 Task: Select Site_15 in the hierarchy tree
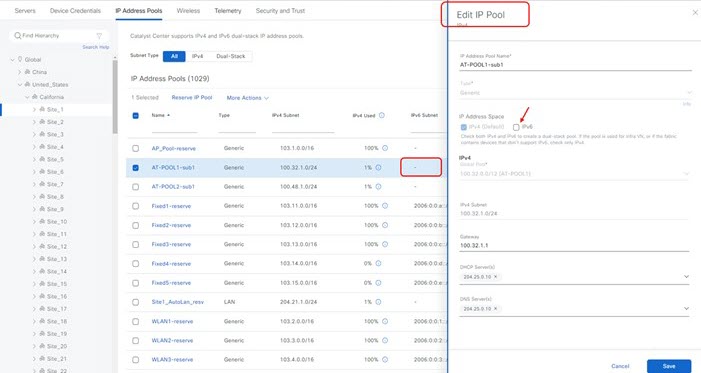57,284
